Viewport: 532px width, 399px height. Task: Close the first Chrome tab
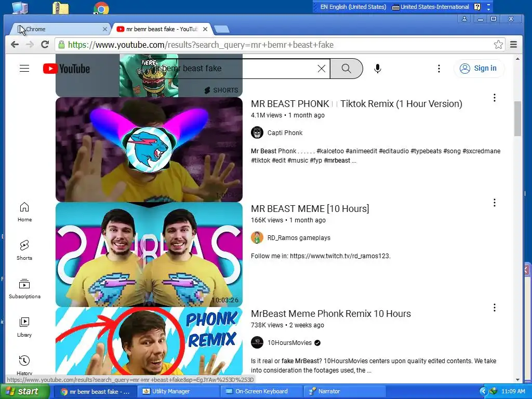105,29
